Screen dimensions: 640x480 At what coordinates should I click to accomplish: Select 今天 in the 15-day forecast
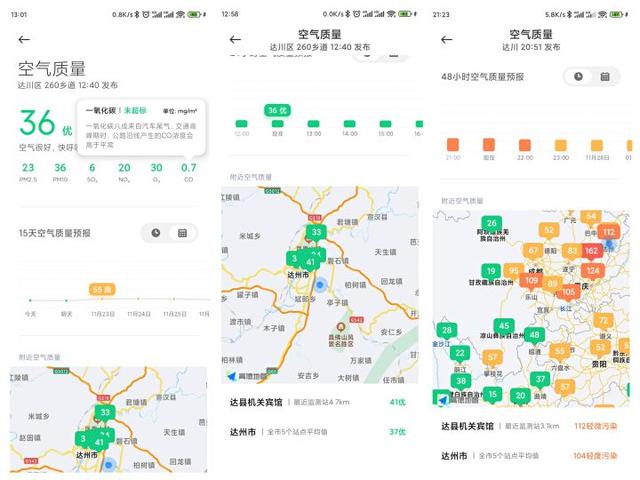click(x=31, y=314)
